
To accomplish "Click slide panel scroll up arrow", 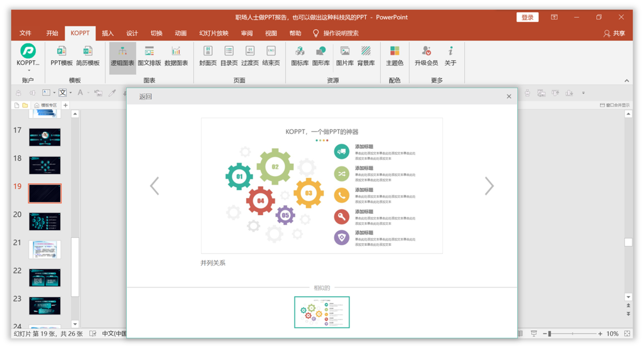I will 75,114.
